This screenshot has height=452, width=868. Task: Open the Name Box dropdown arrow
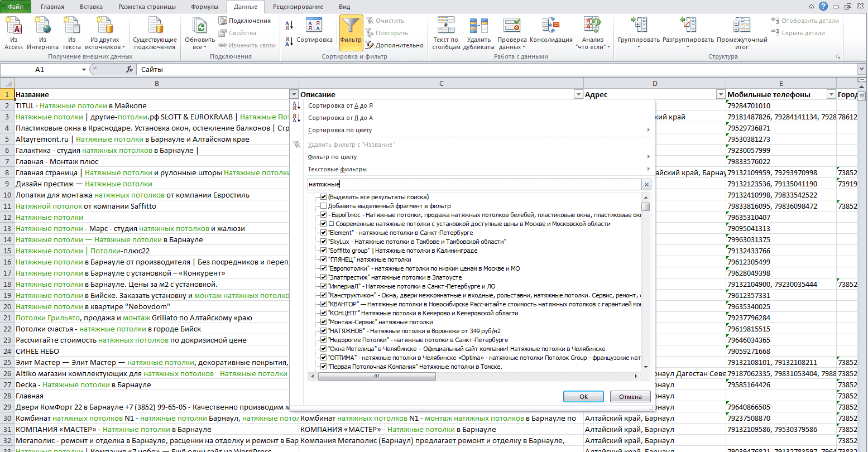(x=84, y=70)
